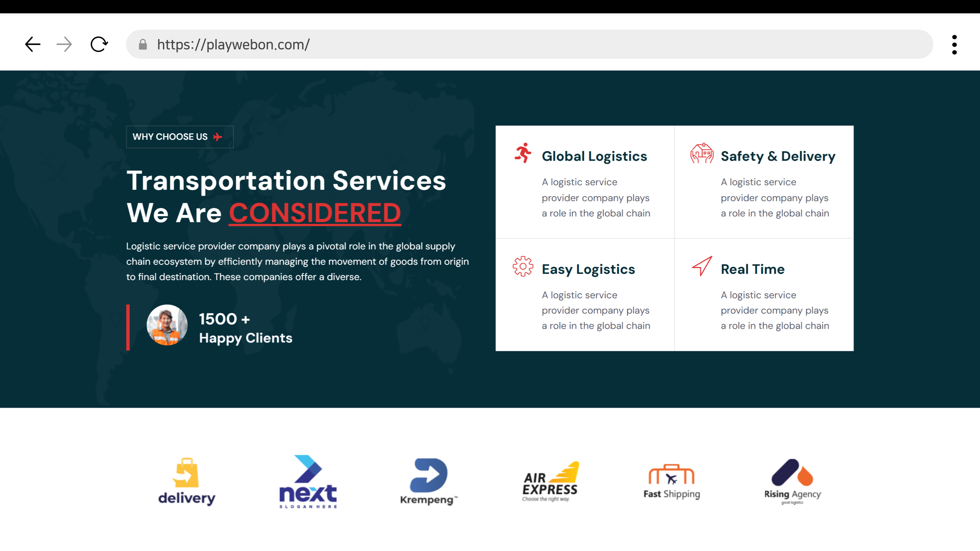Click the browser back arrow
The height and width of the screenshot is (551, 980).
tap(33, 44)
